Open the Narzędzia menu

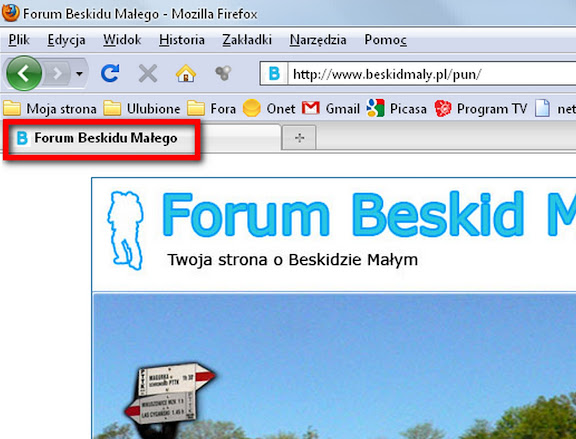(x=318, y=40)
